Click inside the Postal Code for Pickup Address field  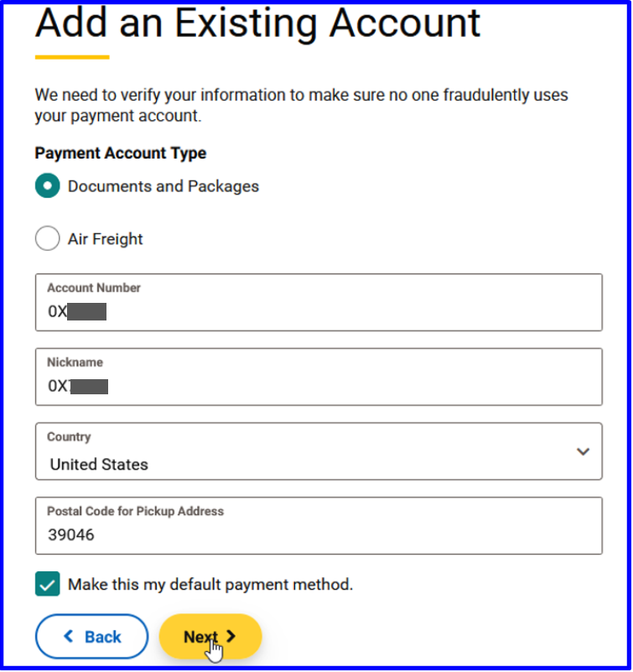point(319,526)
